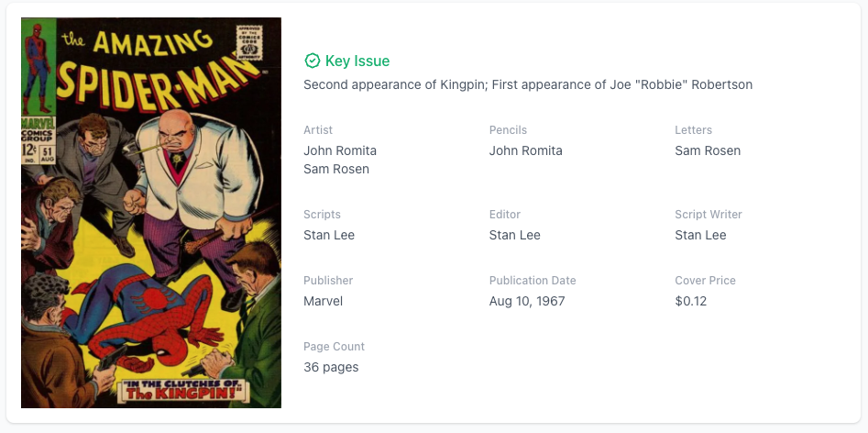Click the $0.12 cover price value
Image resolution: width=868 pixels, height=433 pixels.
coord(691,301)
